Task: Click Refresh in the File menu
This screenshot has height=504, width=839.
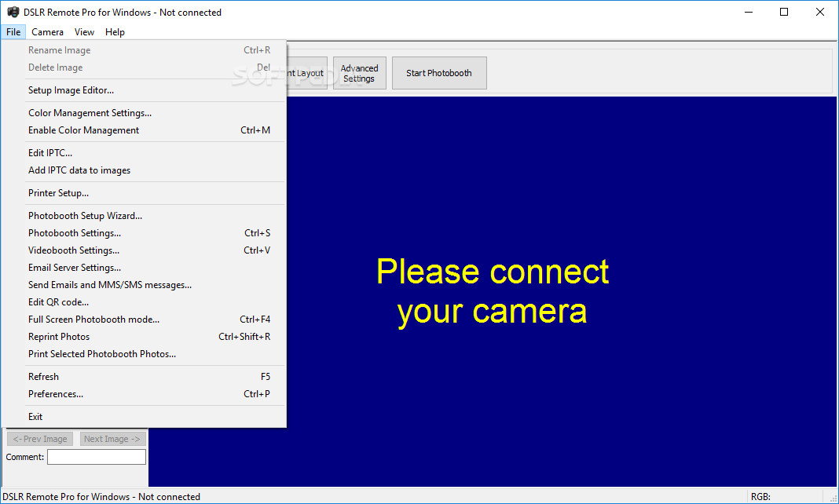Action: click(x=144, y=377)
